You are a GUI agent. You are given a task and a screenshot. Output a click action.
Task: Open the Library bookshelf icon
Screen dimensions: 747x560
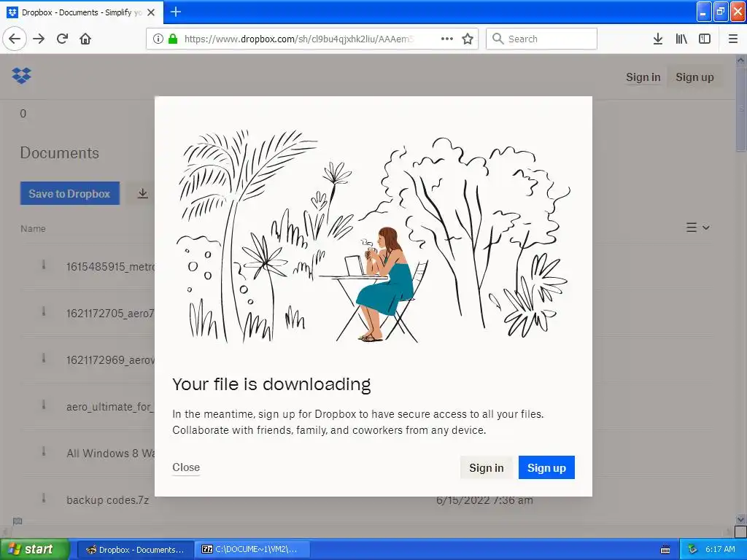[x=681, y=39]
